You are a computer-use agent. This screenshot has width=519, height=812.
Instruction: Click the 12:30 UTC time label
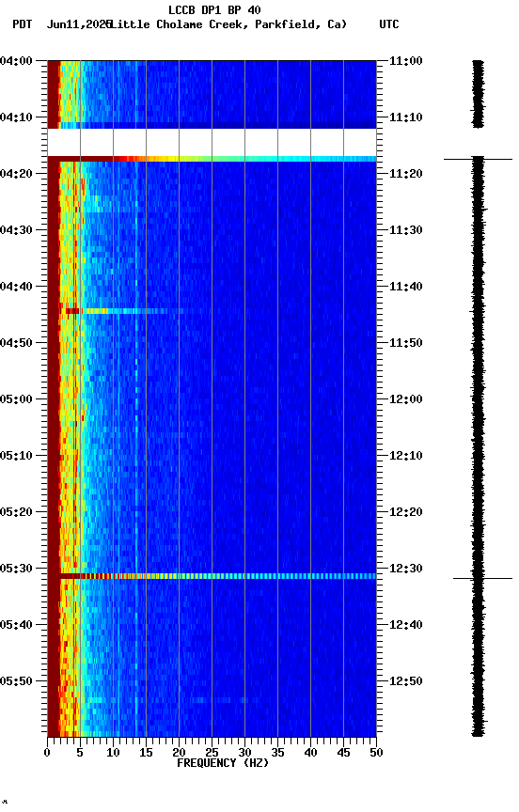[405, 569]
